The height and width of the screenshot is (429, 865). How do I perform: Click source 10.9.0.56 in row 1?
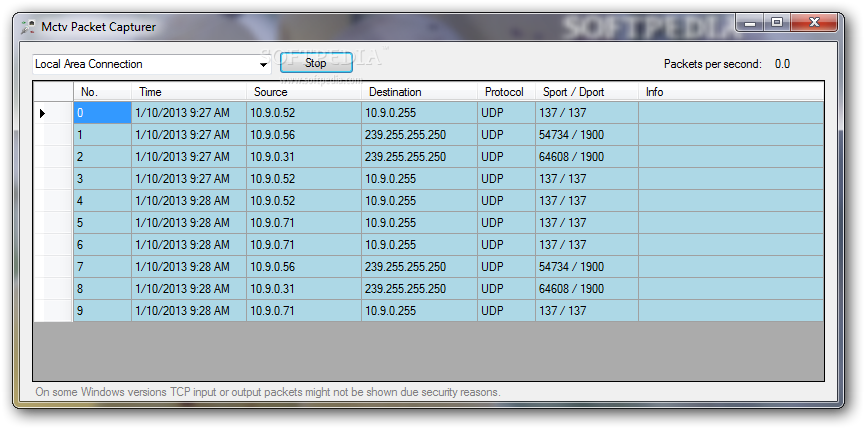(x=304, y=135)
